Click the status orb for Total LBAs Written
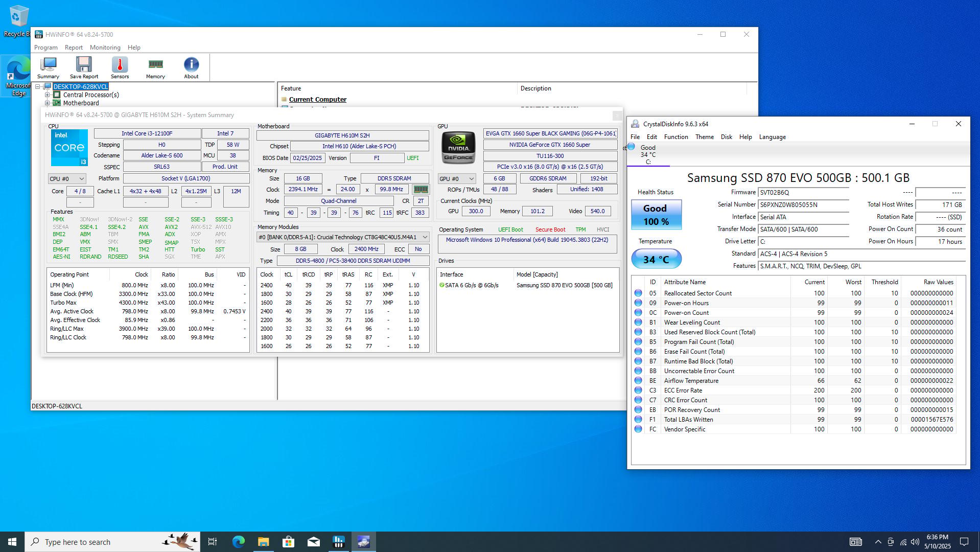 pos(638,420)
